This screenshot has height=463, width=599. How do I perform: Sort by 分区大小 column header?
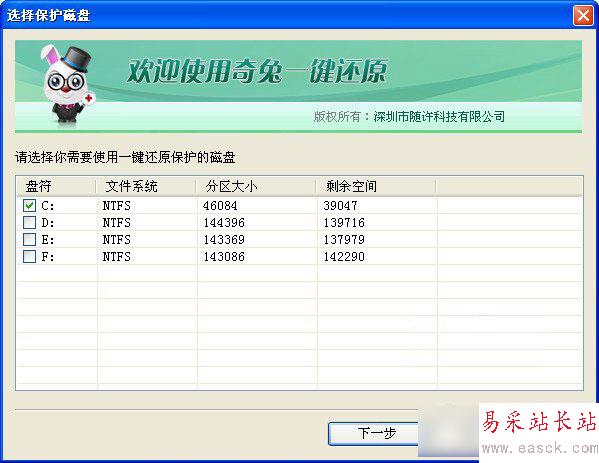tap(256, 186)
